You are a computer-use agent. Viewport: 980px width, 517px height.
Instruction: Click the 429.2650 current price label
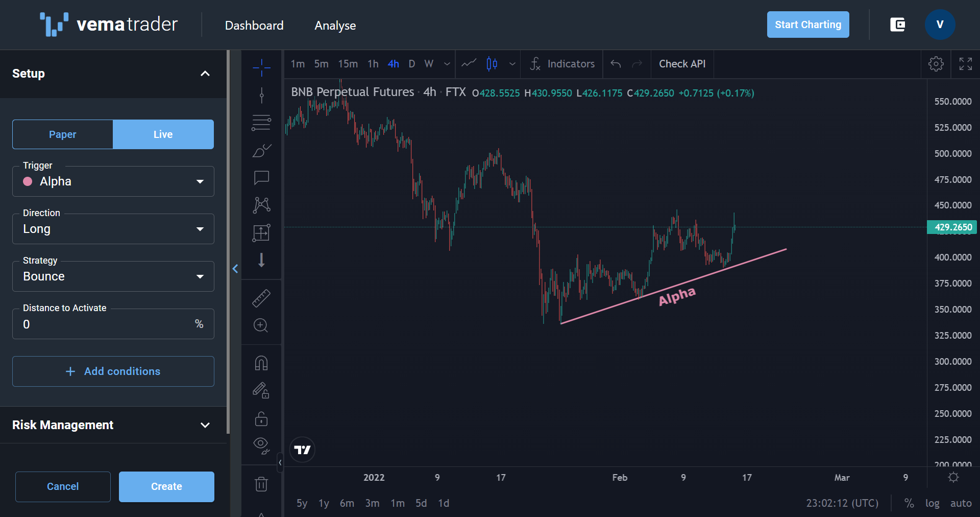pos(952,227)
